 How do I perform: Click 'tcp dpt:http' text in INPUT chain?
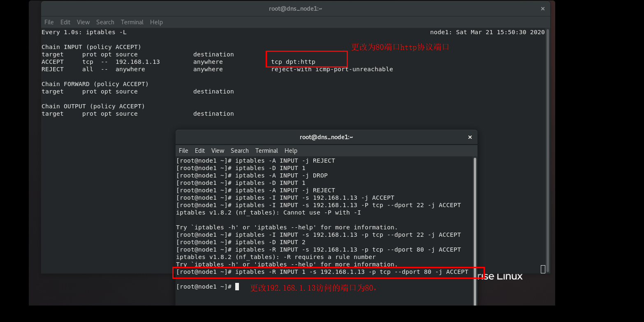point(293,62)
